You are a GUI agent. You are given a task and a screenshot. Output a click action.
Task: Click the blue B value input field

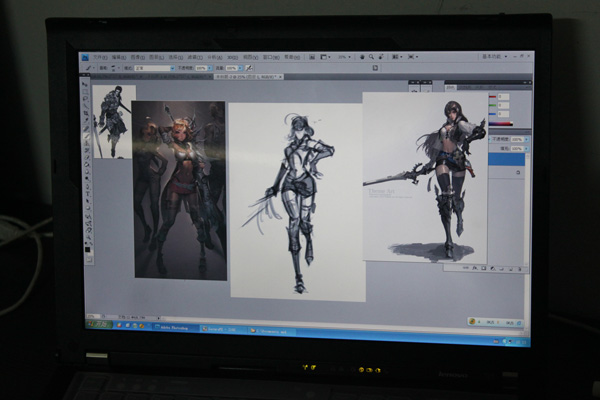[503, 114]
